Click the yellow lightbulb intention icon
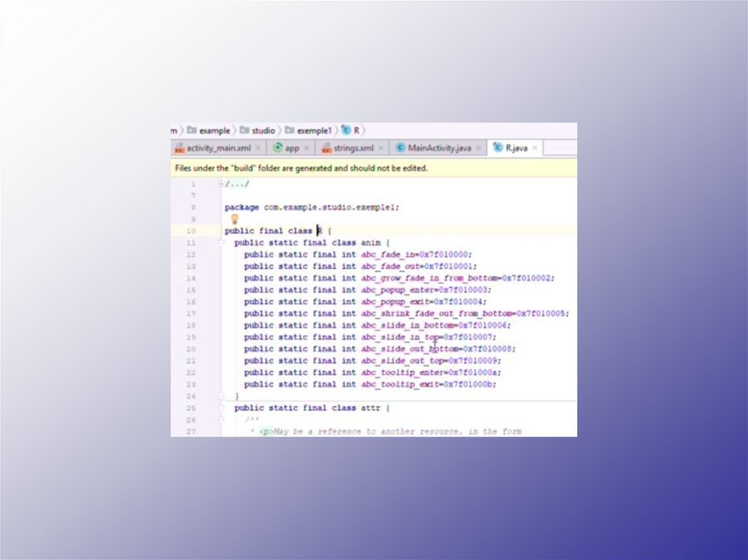 [234, 219]
